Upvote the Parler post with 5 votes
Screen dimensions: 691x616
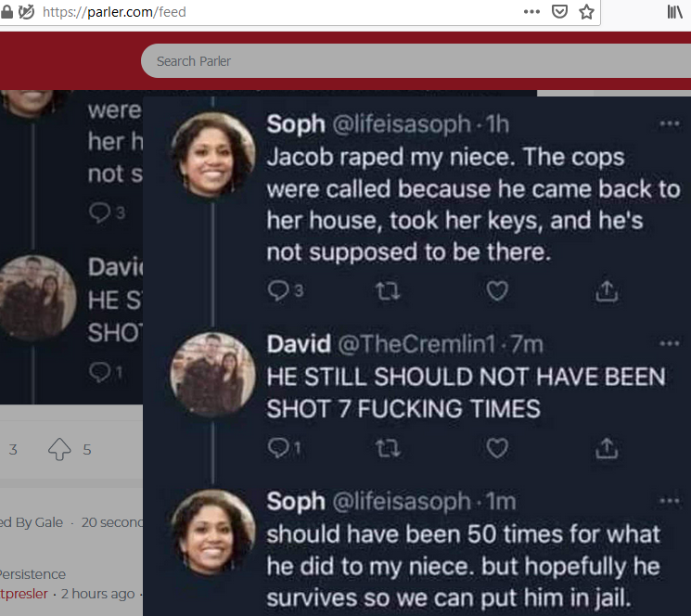pyautogui.click(x=60, y=450)
